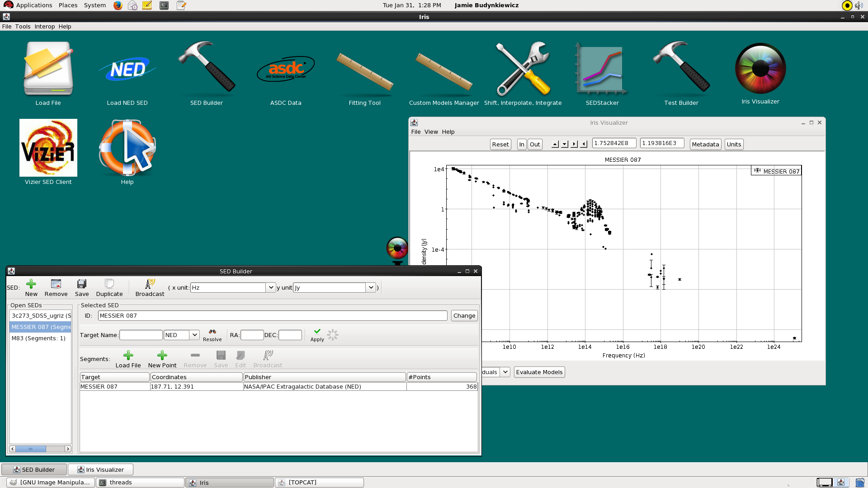Open the View menu in Iris Visualizer
868x488 pixels.
pyautogui.click(x=431, y=131)
